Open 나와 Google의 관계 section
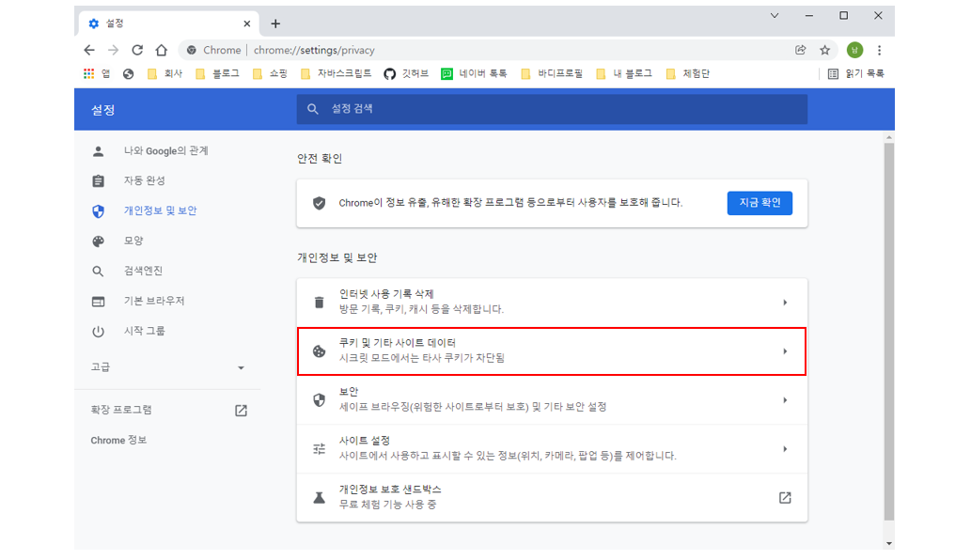The height and width of the screenshot is (560, 971). click(x=166, y=151)
